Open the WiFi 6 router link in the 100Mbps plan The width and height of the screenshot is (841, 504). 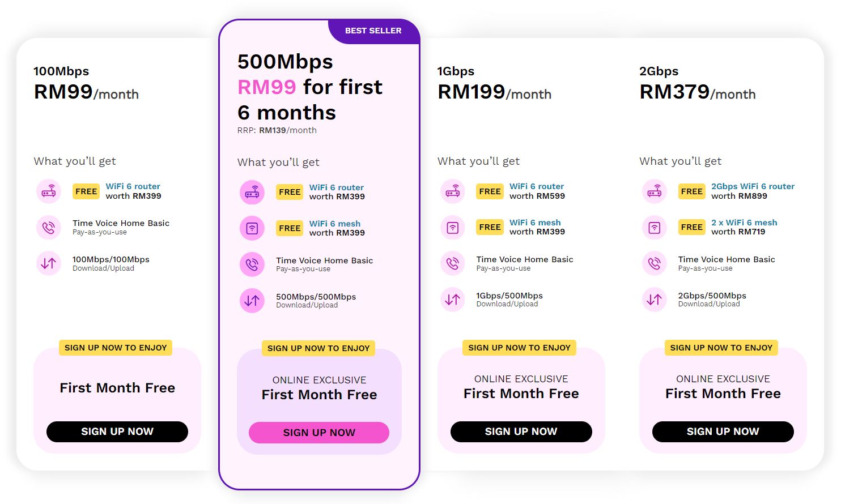pos(133,186)
